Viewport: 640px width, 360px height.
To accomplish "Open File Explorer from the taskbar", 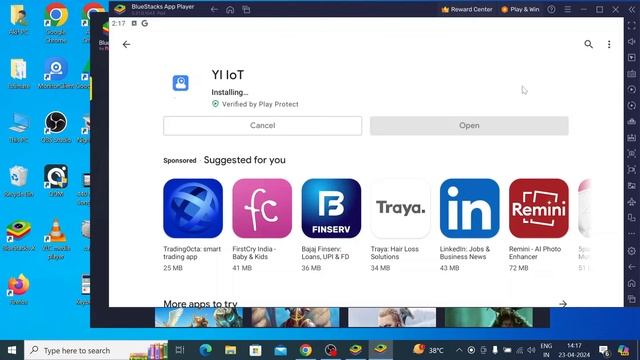I will [231, 350].
